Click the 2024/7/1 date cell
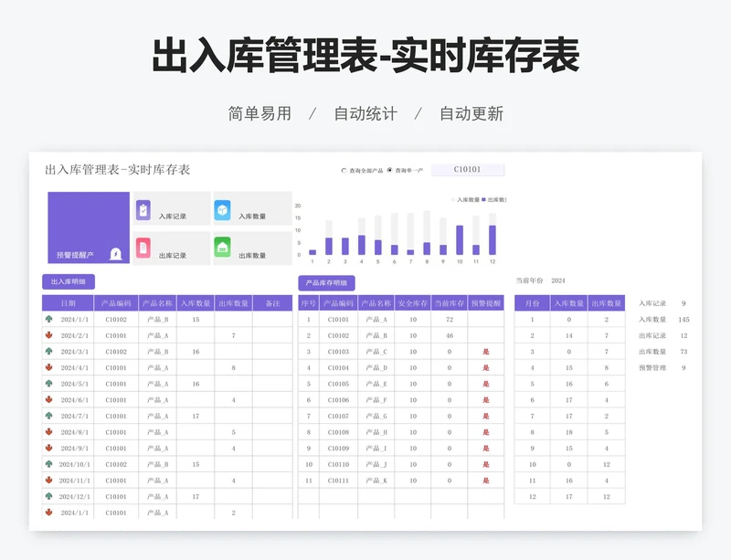The height and width of the screenshot is (560, 731). [75, 416]
